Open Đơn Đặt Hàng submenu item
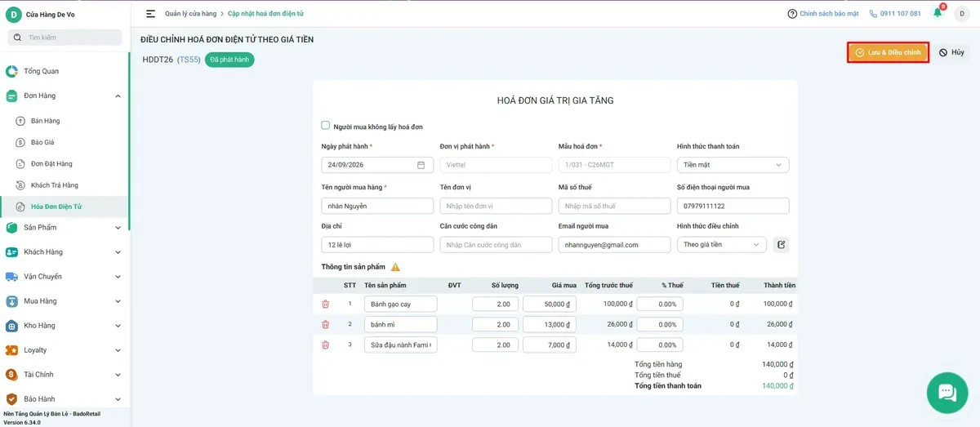This screenshot has width=980, height=427. (51, 164)
